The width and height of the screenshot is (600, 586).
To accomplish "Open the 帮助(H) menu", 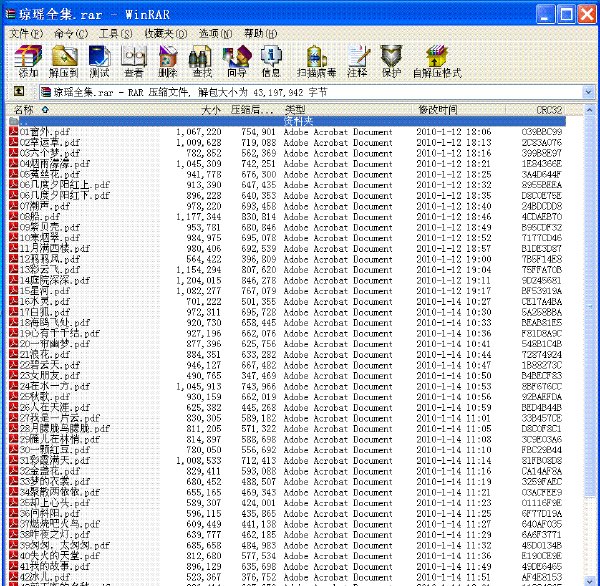I will [x=261, y=34].
